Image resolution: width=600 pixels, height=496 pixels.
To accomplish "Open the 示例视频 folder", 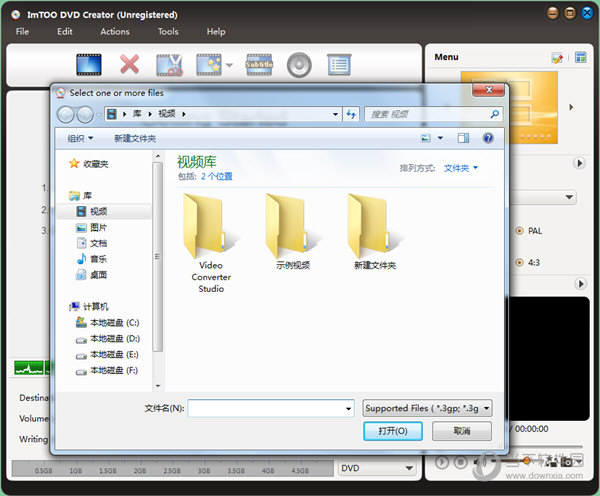I will [293, 232].
